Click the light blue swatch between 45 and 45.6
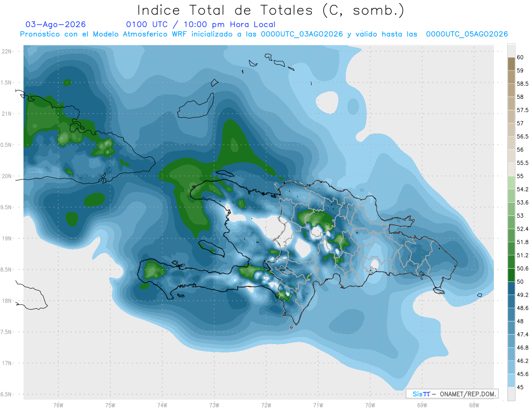The width and height of the screenshot is (532, 411). click(511, 380)
